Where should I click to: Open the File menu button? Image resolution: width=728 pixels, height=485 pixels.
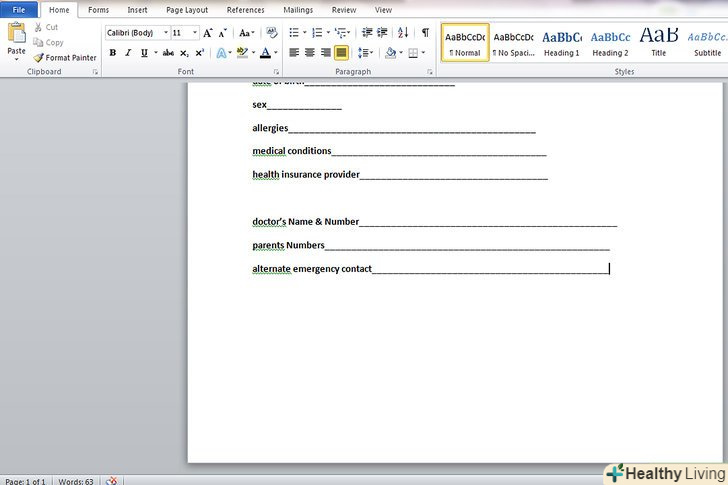pyautogui.click(x=19, y=10)
